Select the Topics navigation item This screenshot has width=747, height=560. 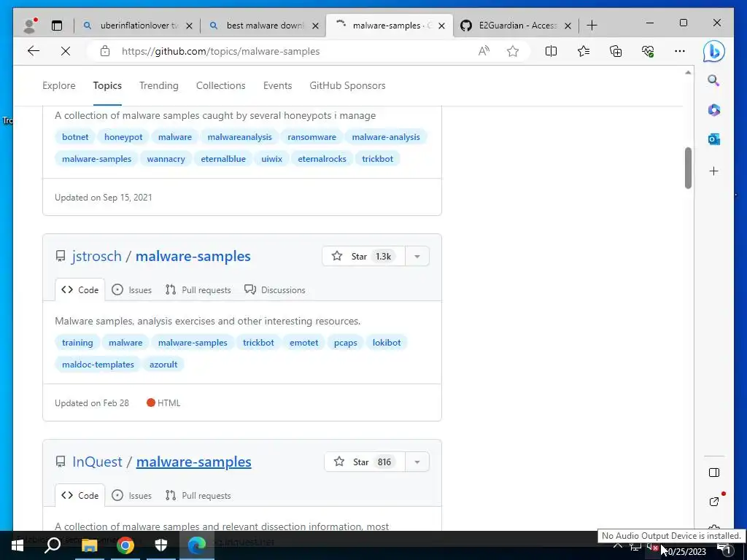(107, 86)
